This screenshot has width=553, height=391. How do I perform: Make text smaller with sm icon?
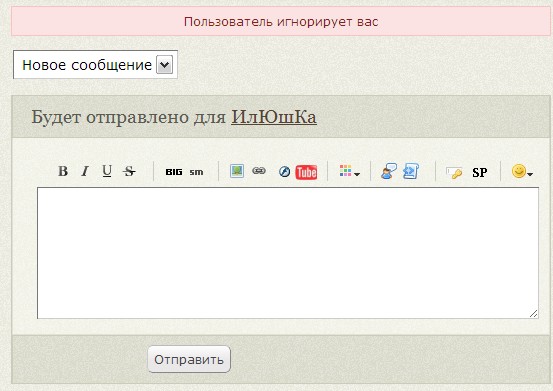tap(196, 172)
